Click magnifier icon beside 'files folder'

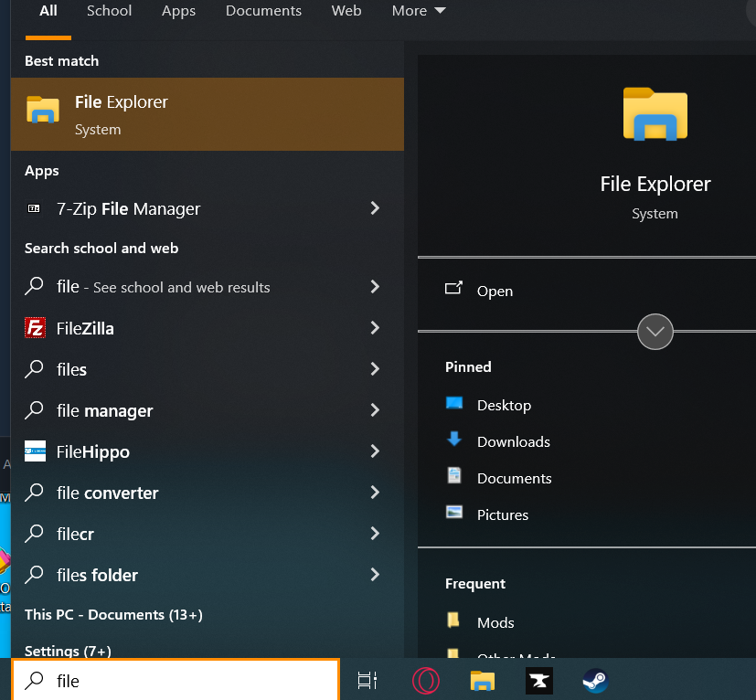[34, 575]
